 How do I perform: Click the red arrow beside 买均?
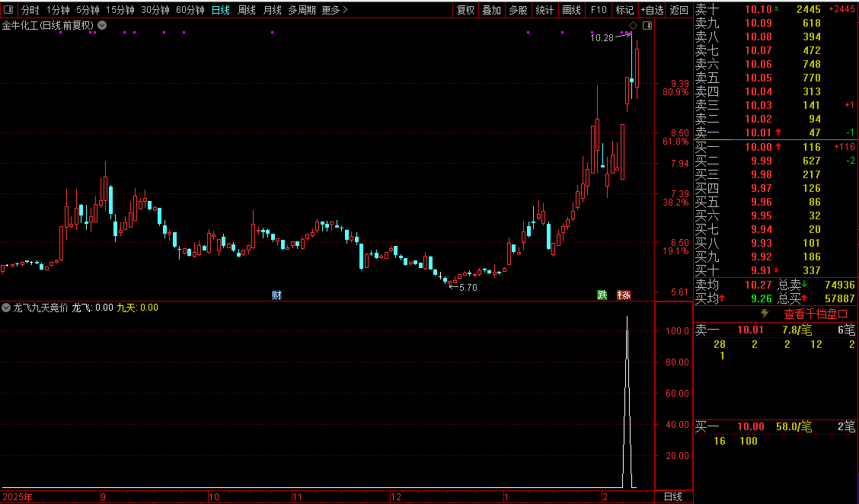pos(722,298)
